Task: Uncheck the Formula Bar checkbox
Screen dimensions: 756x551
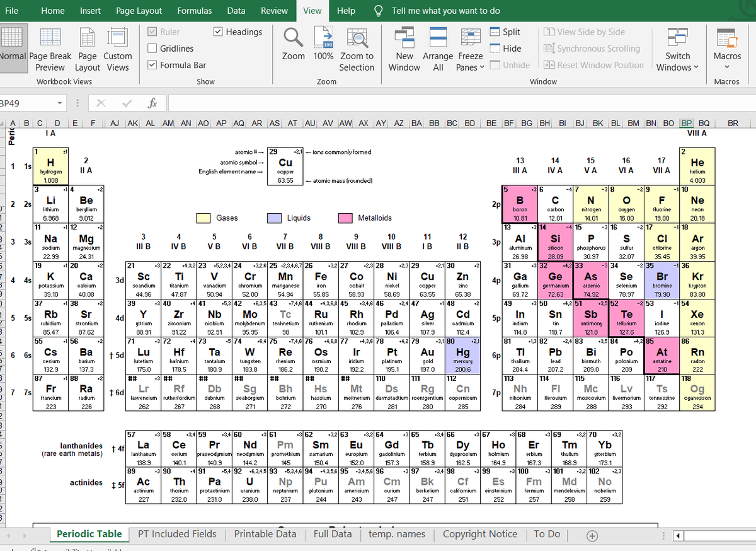Action: [152, 65]
